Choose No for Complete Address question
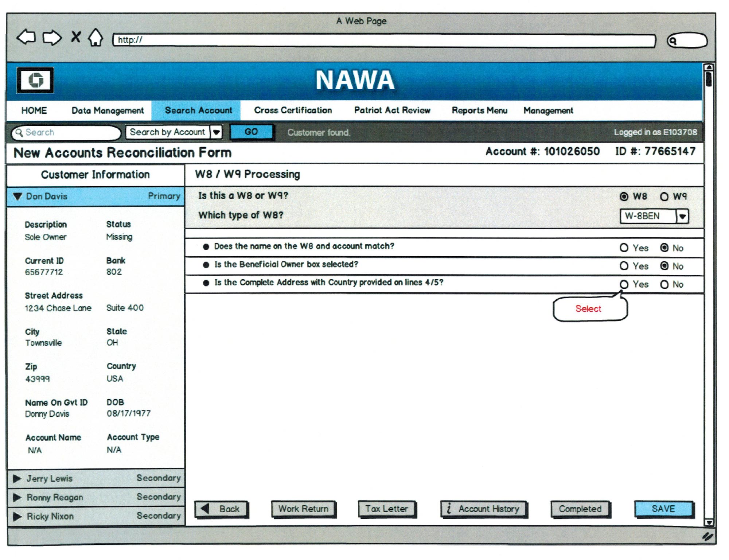This screenshot has height=560, width=729. click(x=664, y=284)
